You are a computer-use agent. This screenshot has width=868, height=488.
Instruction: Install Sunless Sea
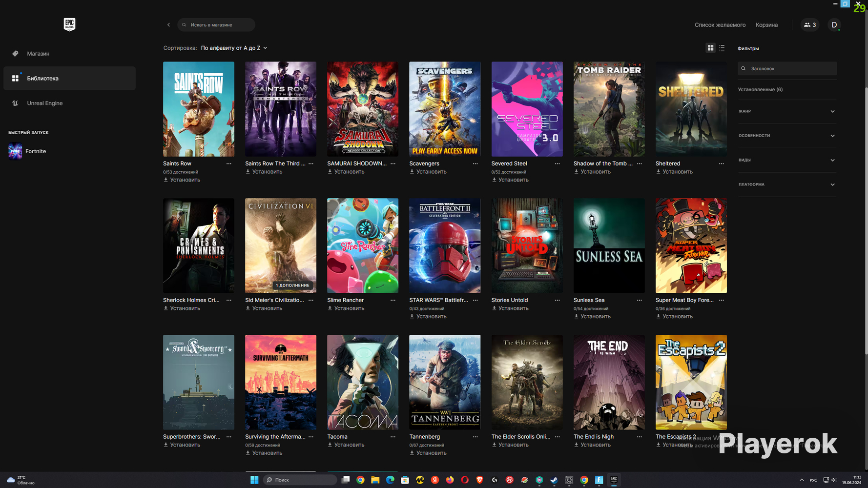pos(592,317)
